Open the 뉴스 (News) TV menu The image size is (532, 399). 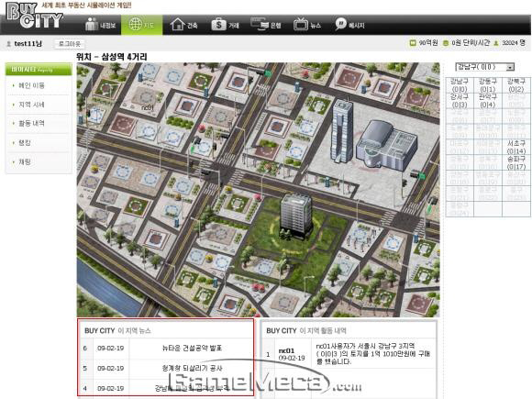(x=307, y=25)
